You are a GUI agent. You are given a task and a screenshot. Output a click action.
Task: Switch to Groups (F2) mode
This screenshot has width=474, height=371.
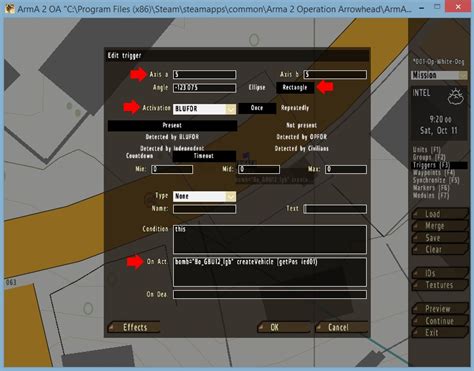pyautogui.click(x=429, y=157)
